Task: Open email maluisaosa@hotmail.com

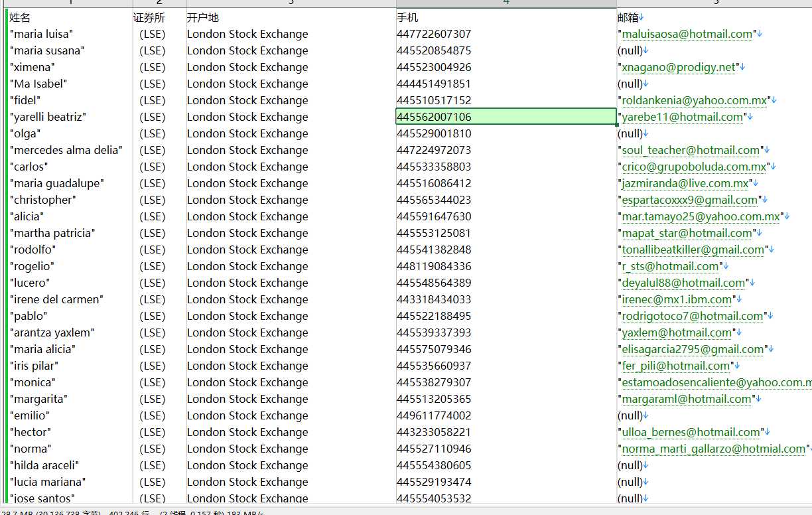Action: click(x=687, y=34)
